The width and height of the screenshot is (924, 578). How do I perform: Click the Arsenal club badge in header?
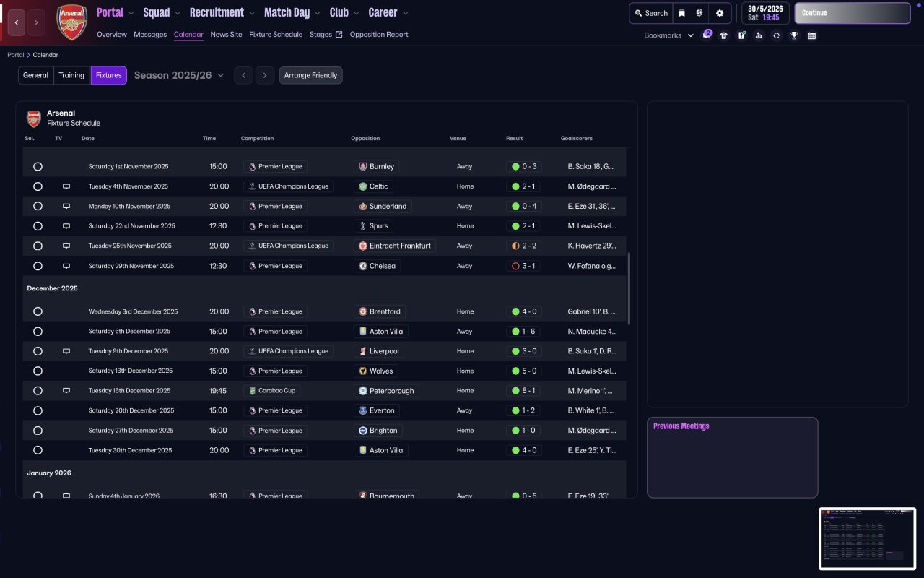coord(71,22)
